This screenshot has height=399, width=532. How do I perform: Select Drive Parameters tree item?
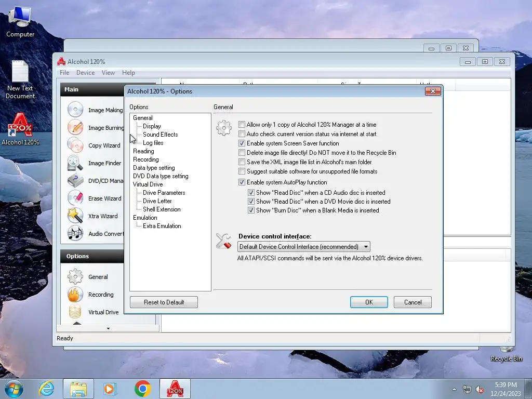click(x=164, y=193)
